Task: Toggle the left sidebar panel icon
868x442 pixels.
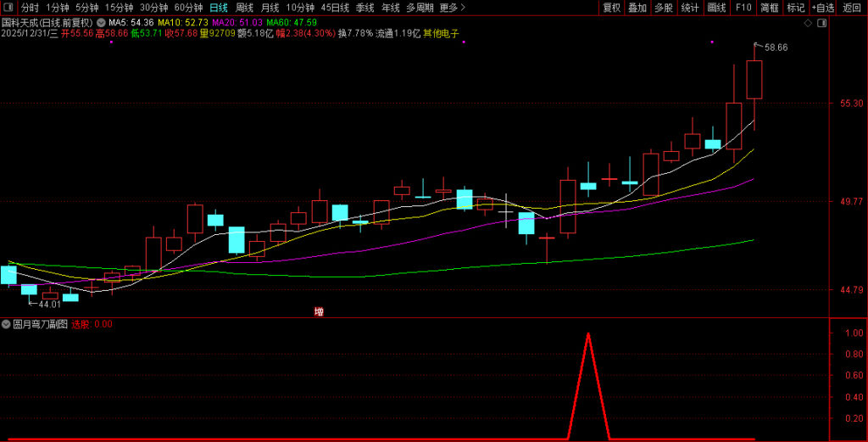Action: pos(8,8)
